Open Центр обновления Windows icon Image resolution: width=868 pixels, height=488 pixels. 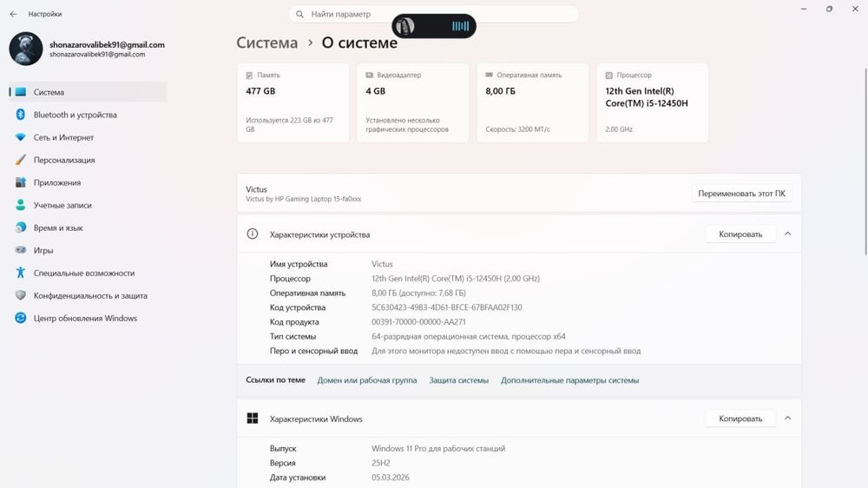21,318
